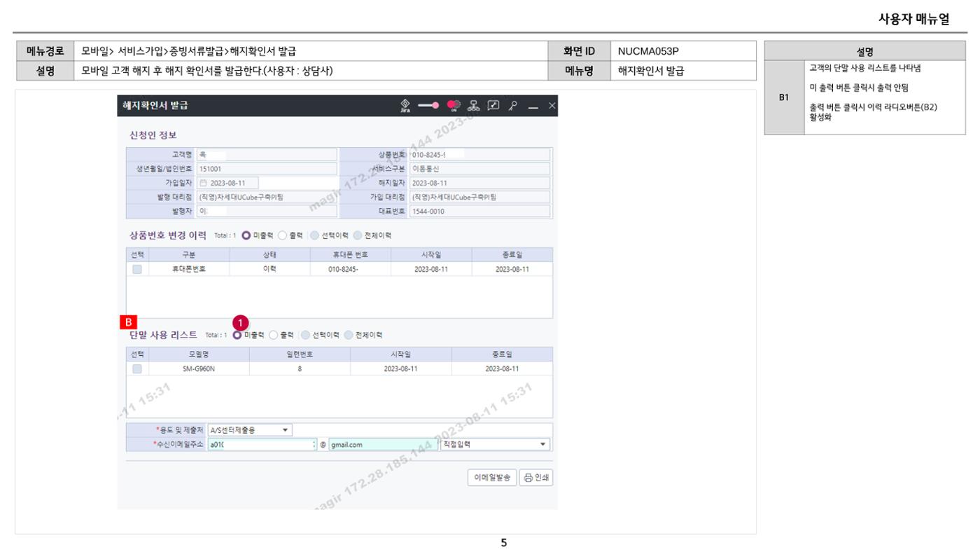Click the 발행 대리점 field
This screenshot has height=552, width=980.
click(267, 197)
